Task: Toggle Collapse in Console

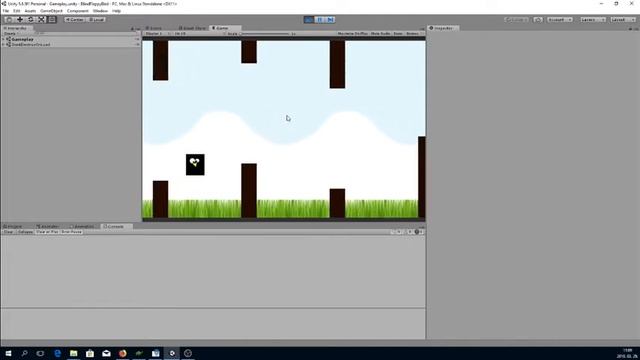Action: point(25,232)
